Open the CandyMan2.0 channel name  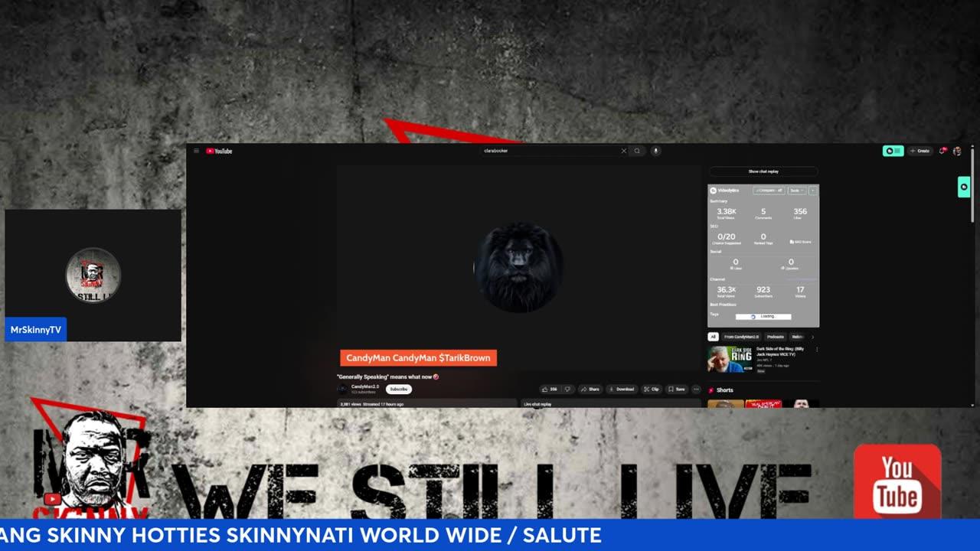click(x=365, y=386)
